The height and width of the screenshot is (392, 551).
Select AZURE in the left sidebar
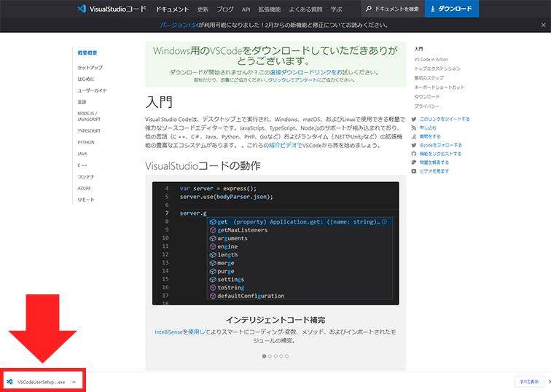coord(84,188)
